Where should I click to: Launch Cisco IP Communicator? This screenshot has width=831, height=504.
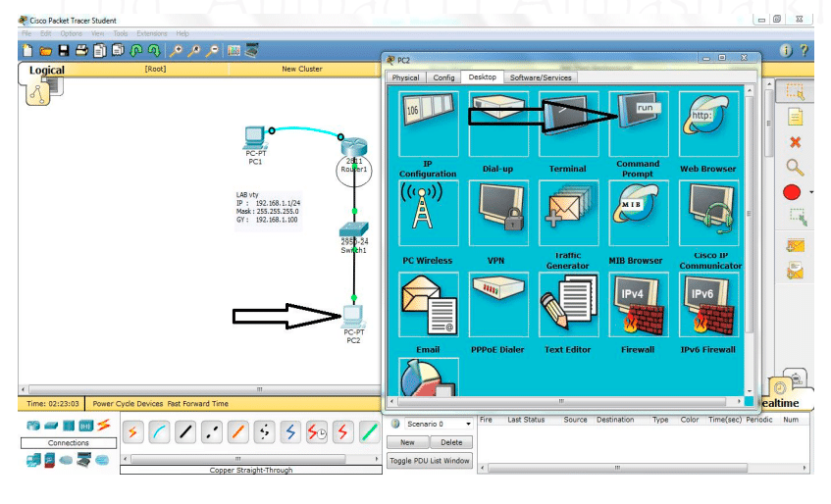pos(708,213)
